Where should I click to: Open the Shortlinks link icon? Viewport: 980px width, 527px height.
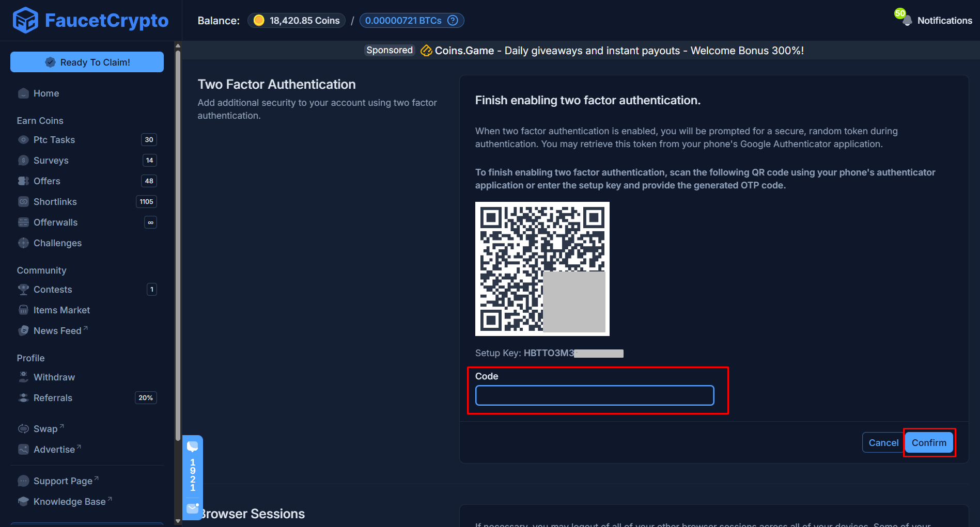[23, 201]
